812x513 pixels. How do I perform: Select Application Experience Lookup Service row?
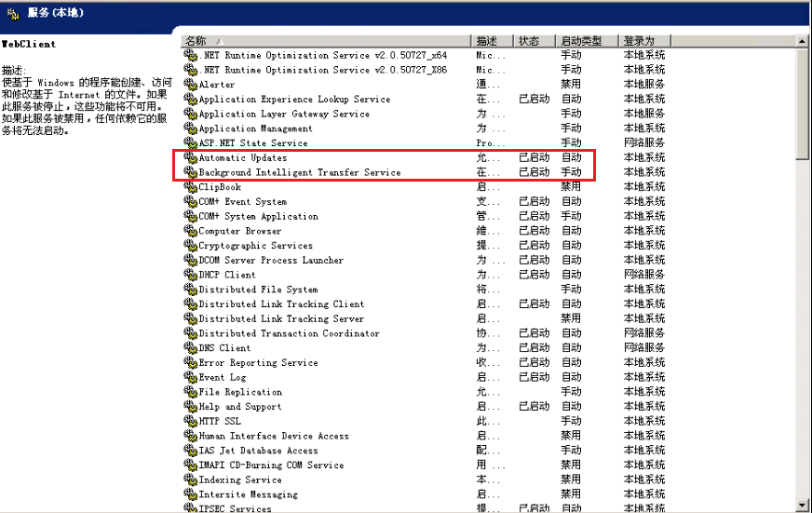294,99
